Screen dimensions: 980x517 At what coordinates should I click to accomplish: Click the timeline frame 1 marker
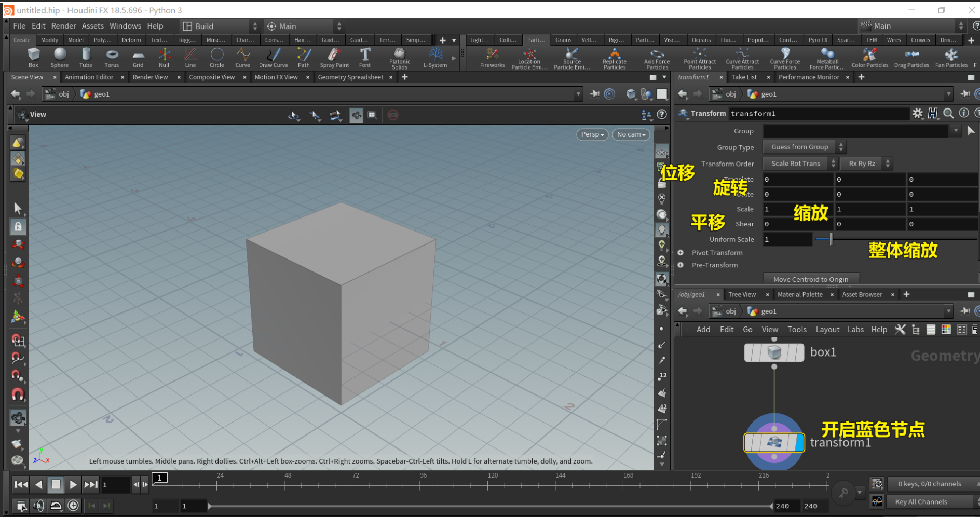point(160,478)
